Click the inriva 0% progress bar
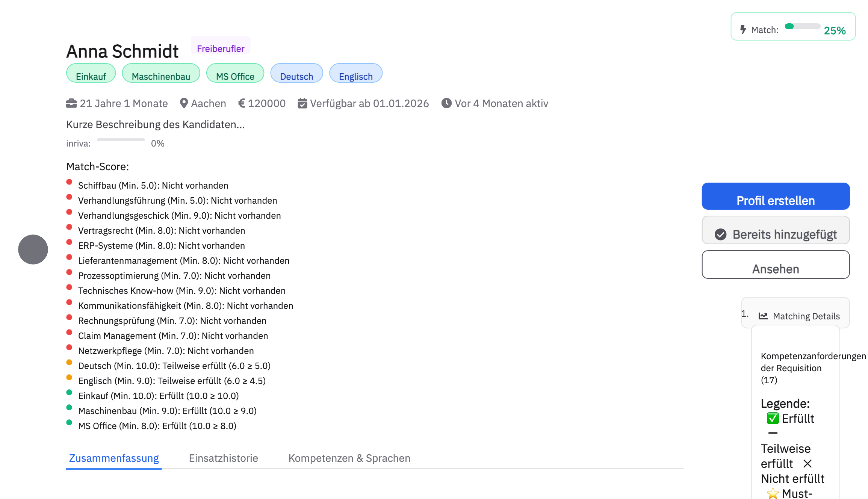The height and width of the screenshot is (499, 868). pyautogui.click(x=121, y=140)
